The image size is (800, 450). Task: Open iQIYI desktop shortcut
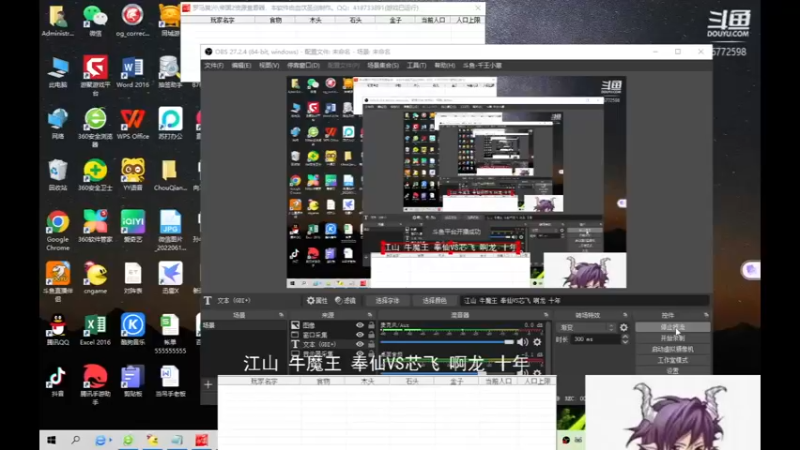click(133, 226)
